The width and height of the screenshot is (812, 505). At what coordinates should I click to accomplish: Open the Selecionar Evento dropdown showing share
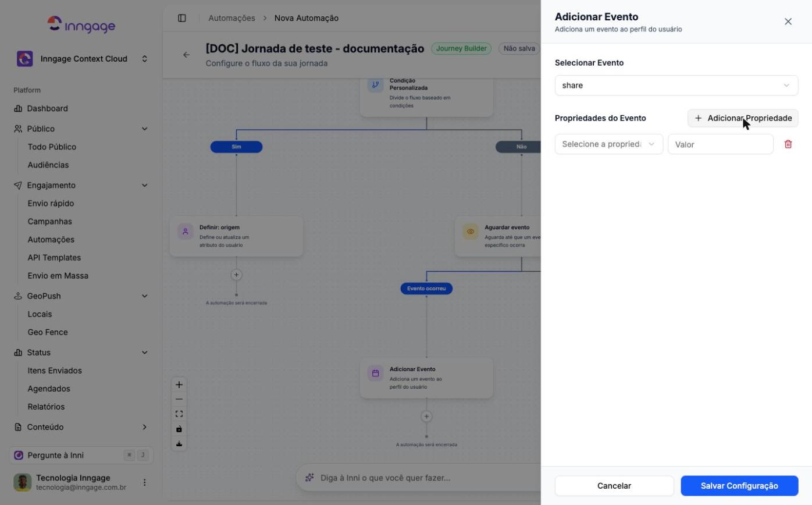coord(676,86)
